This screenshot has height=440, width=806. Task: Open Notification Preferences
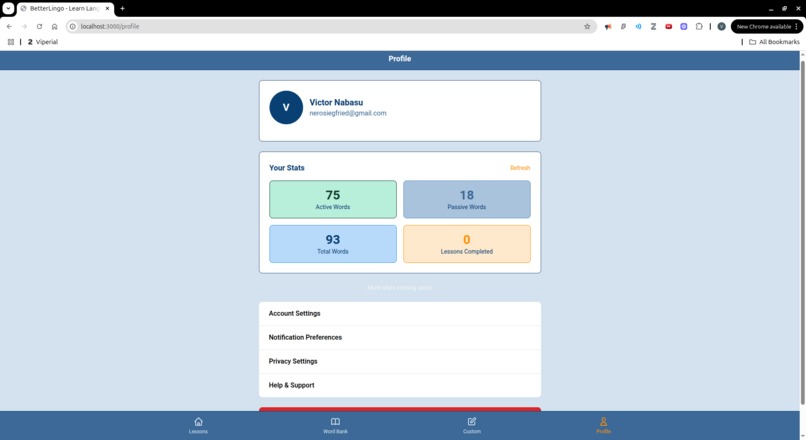[400, 338]
